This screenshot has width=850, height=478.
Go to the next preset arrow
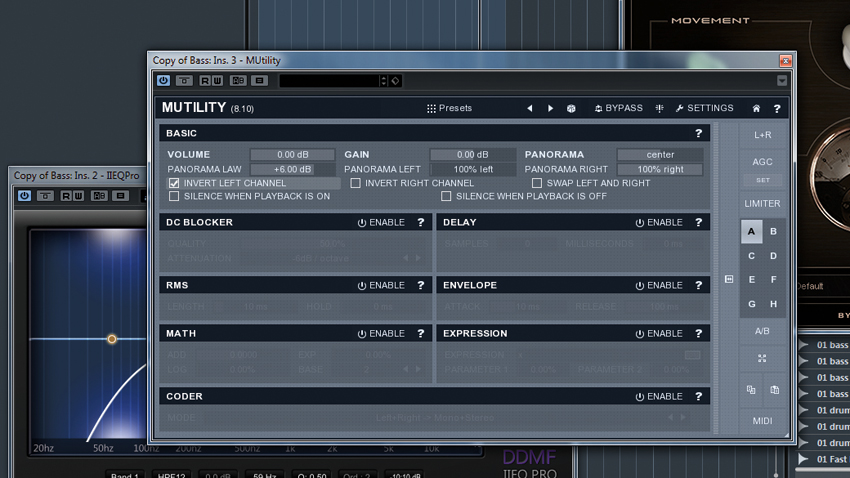coord(550,108)
